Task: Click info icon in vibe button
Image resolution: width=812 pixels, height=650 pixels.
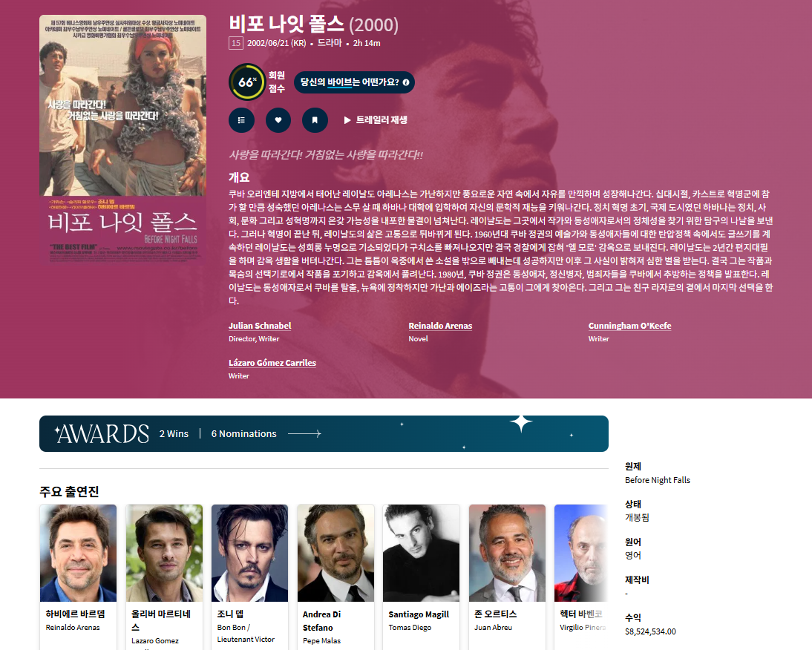Action: pos(406,82)
